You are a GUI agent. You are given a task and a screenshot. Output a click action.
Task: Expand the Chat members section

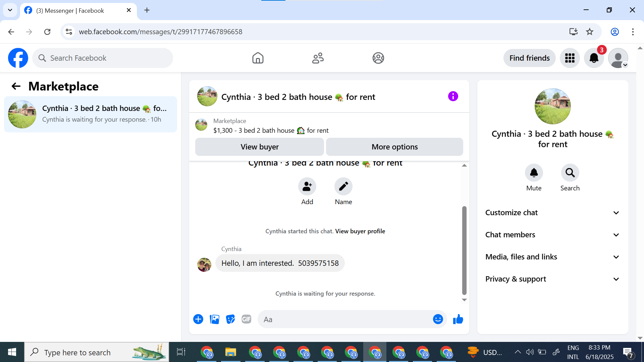point(552,235)
